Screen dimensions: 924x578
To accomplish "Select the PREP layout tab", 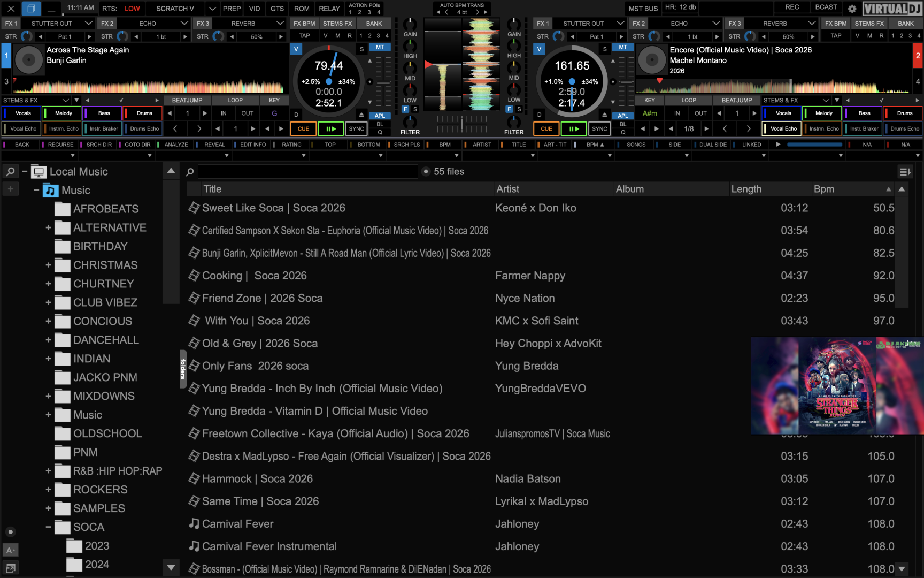I will coord(232,9).
